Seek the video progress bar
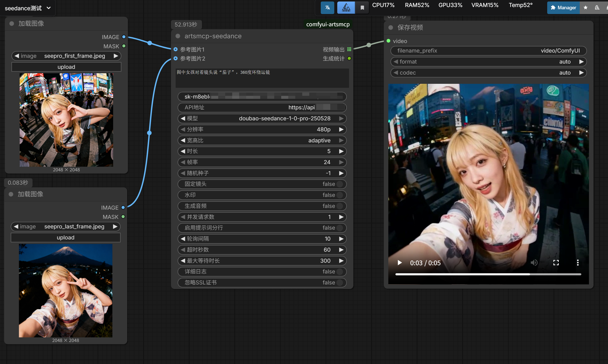 click(488, 274)
